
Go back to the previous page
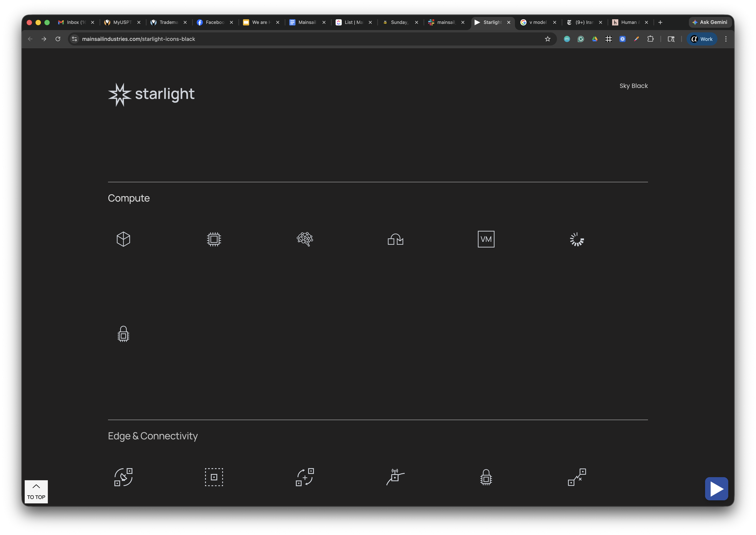pos(30,39)
